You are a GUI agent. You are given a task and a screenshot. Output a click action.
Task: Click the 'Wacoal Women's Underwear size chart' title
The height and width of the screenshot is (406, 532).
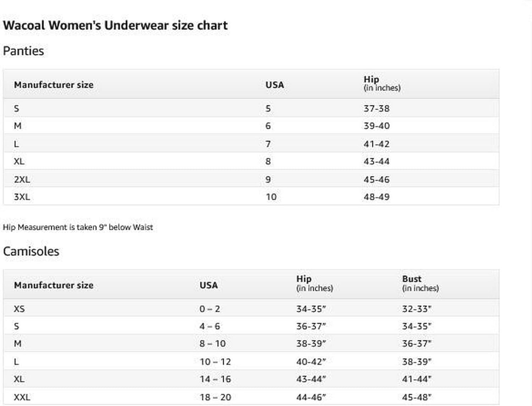[x=115, y=26]
